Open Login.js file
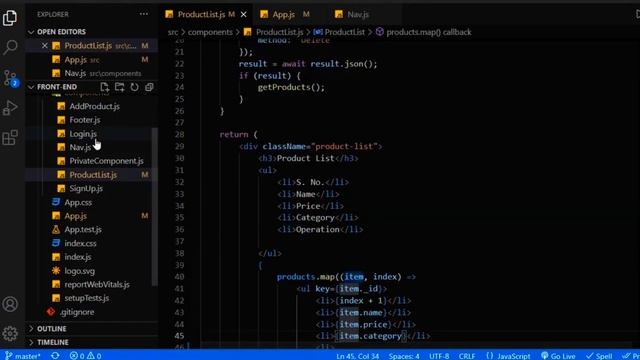Viewport: 640px width, 360px height. click(x=83, y=133)
